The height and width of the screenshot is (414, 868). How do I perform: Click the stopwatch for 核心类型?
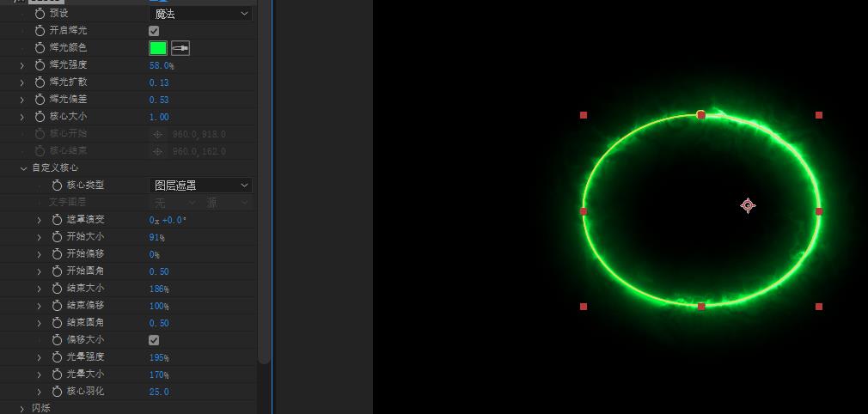[x=57, y=186]
